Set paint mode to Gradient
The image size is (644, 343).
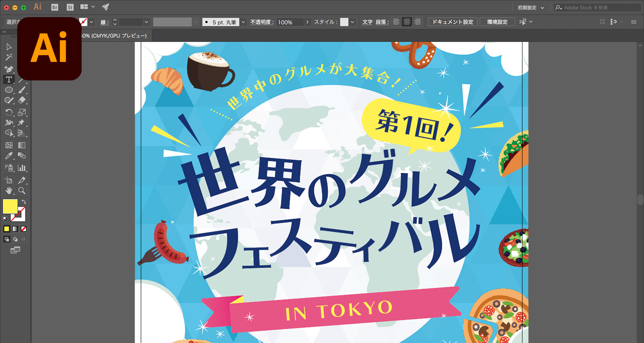[15, 229]
